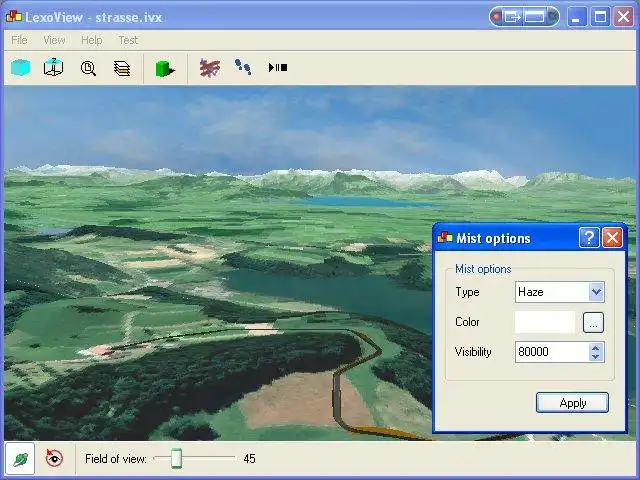Click the footprints walk mode icon
This screenshot has width=640, height=480.
pos(243,67)
